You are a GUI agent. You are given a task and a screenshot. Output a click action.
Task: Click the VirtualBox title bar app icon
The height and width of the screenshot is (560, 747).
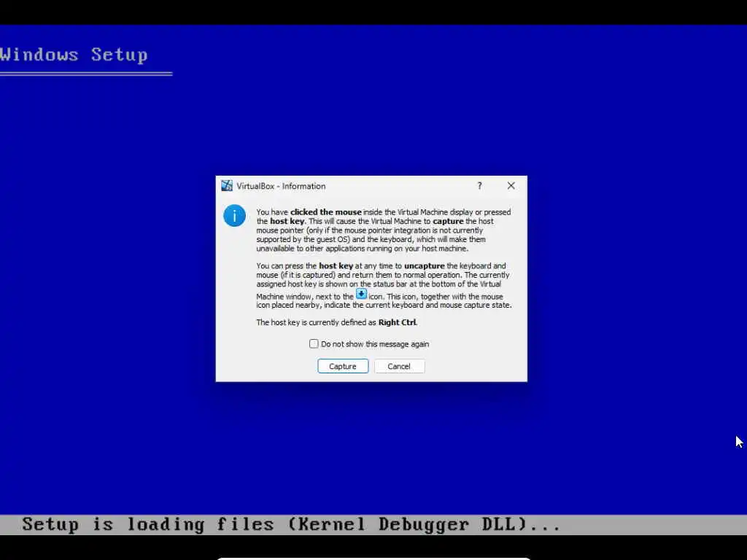pos(227,186)
